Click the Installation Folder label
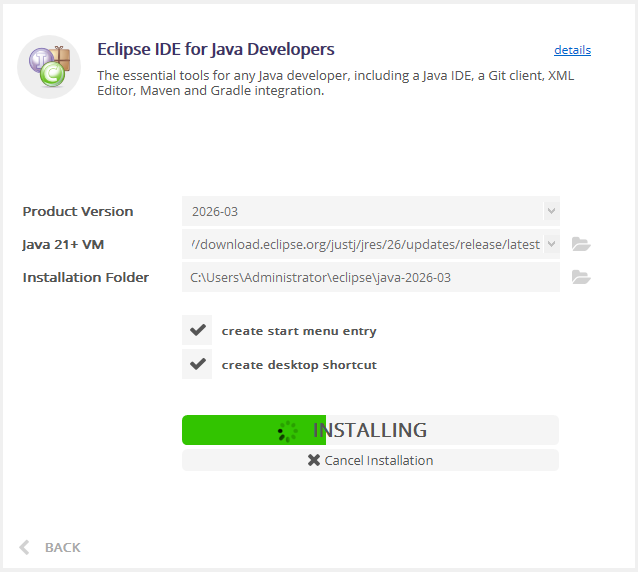Viewport: 638px width, 572px height. point(85,277)
